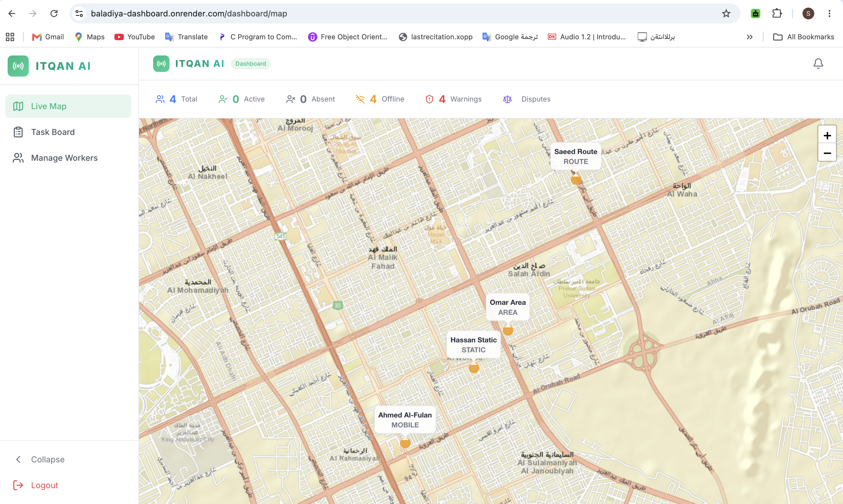Open Audio 1.2 | Introdu... bookmark
The image size is (843, 504).
587,37
